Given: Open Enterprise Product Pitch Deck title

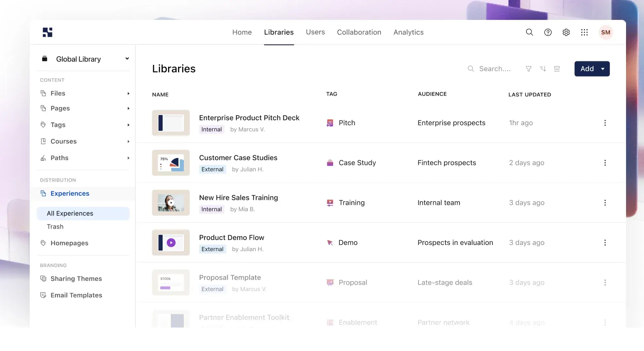Looking at the screenshot, I should pyautogui.click(x=249, y=118).
